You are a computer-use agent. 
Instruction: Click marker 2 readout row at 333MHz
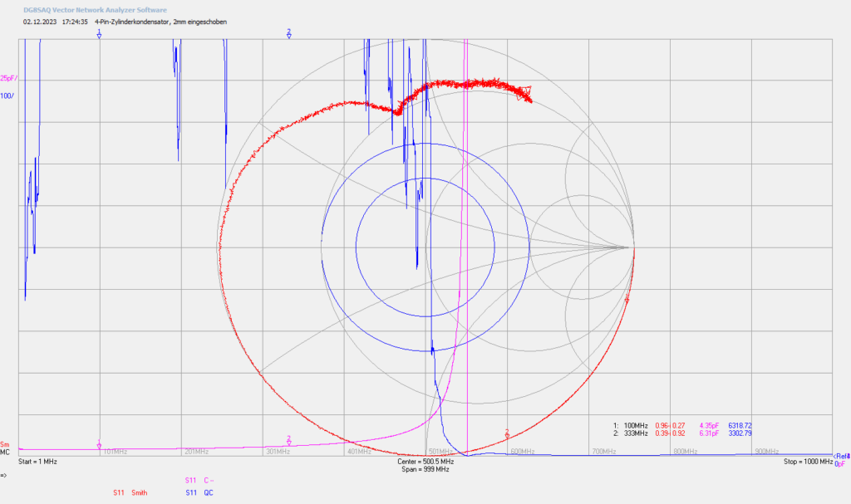pyautogui.click(x=682, y=433)
